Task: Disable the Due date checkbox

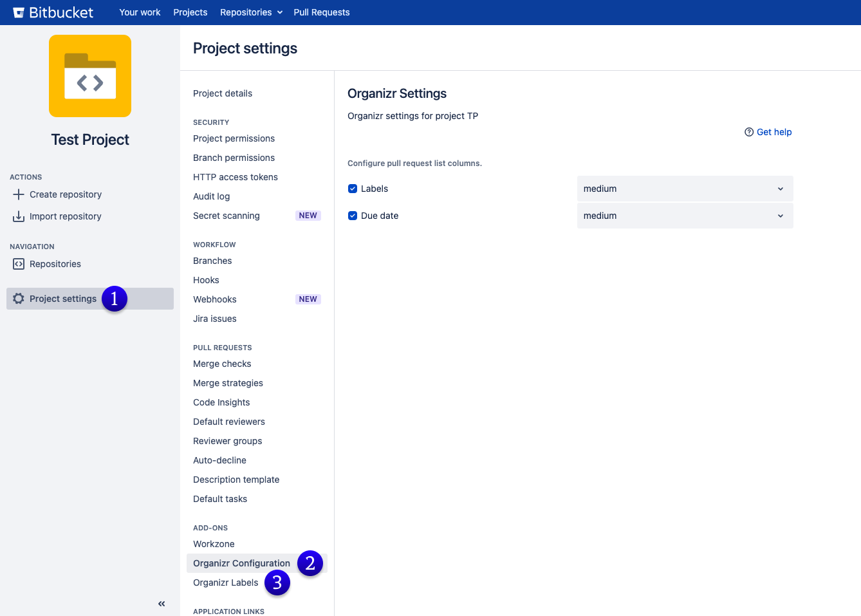Action: point(353,216)
